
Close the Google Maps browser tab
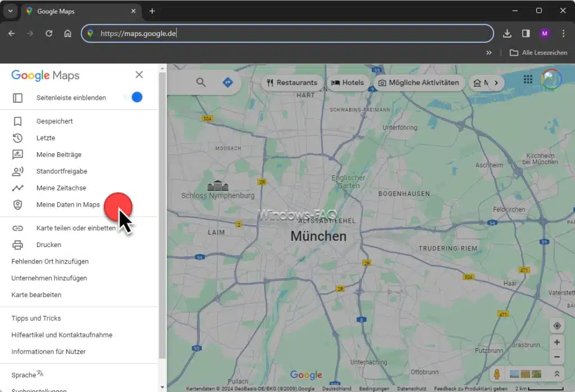tap(134, 11)
